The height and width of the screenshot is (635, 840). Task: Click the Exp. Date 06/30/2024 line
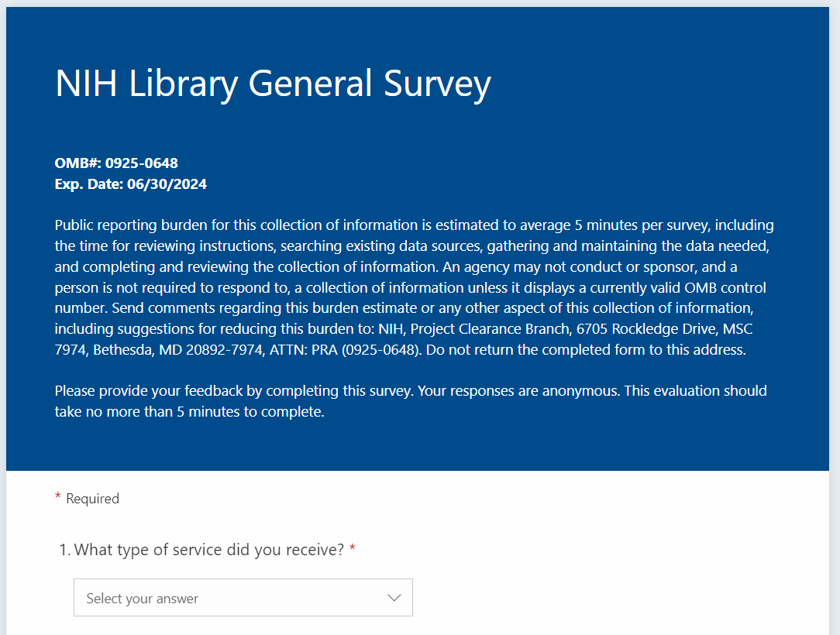pyautogui.click(x=130, y=184)
